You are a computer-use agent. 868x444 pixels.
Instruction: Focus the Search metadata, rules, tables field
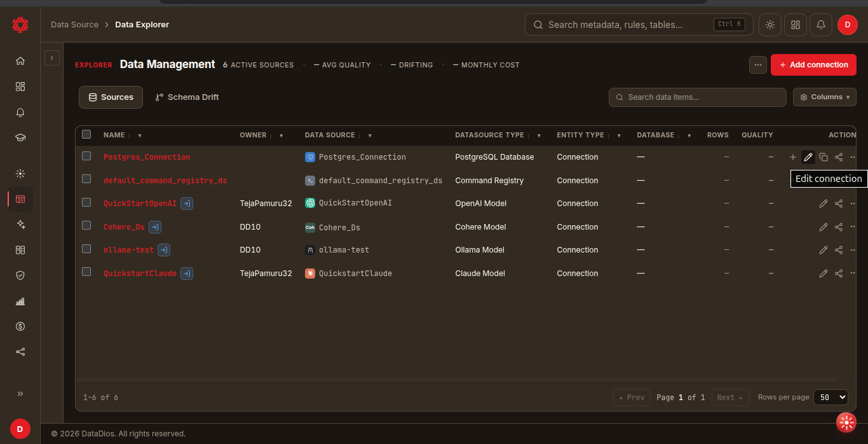(x=639, y=25)
